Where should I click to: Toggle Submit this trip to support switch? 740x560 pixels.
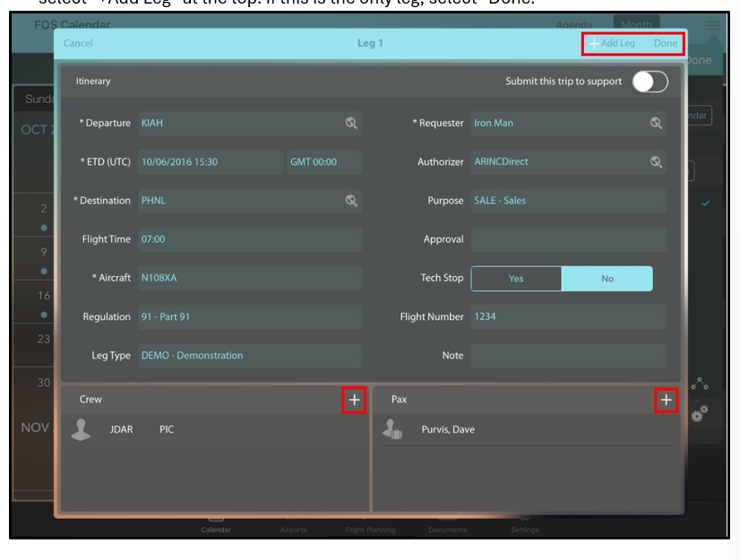coord(650,82)
